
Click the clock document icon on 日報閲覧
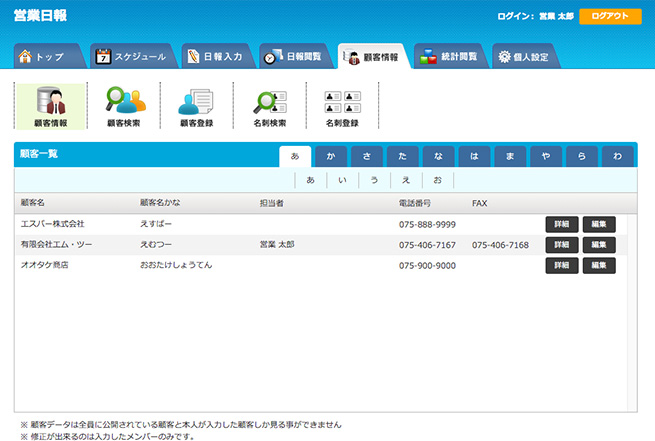coord(273,56)
